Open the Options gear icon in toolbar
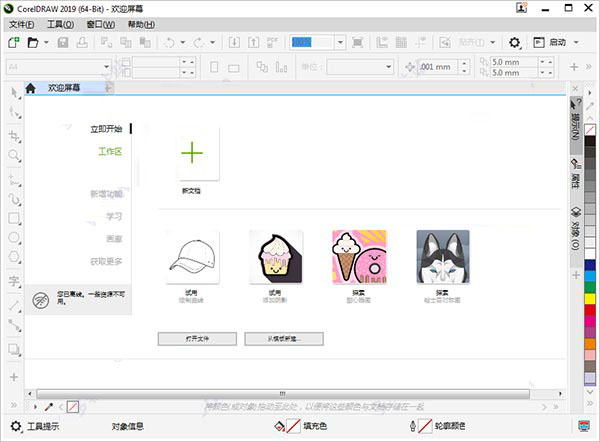The image size is (600, 442). 514,43
